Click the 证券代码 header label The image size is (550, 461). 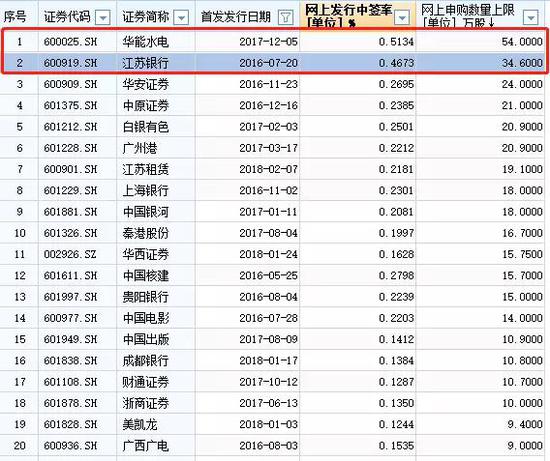[x=67, y=17]
